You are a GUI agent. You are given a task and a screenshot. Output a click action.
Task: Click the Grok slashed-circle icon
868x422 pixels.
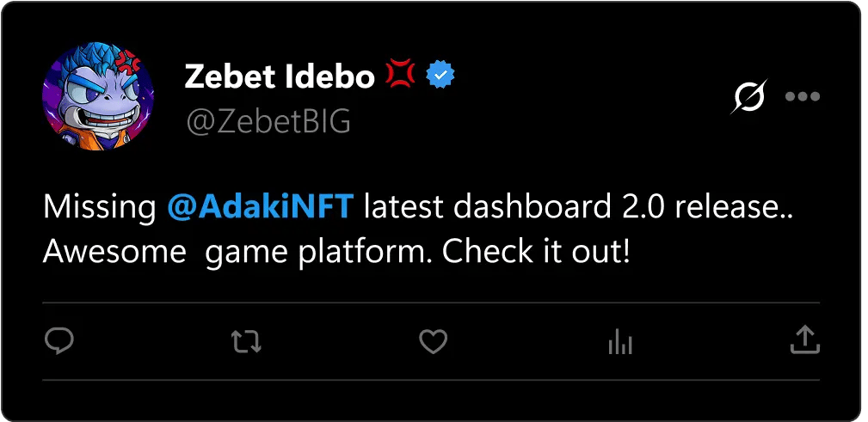point(748,97)
